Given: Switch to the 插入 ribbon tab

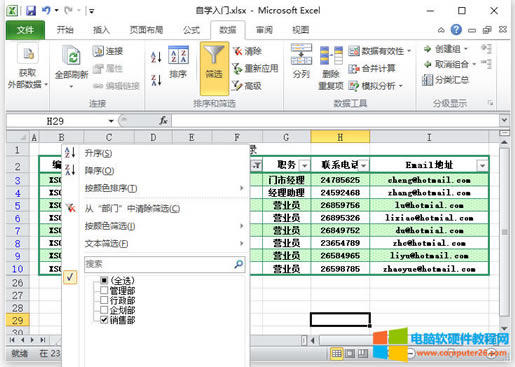Looking at the screenshot, I should 101,30.
